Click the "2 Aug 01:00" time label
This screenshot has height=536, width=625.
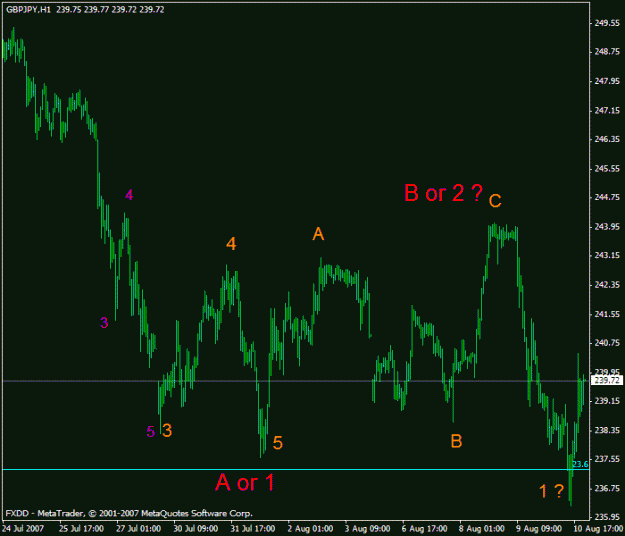tap(310, 529)
